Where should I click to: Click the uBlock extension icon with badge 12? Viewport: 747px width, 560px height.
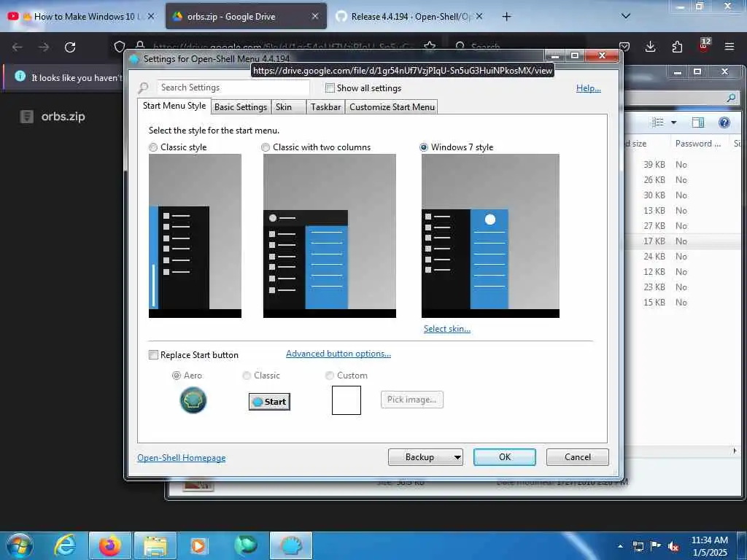coord(704,46)
